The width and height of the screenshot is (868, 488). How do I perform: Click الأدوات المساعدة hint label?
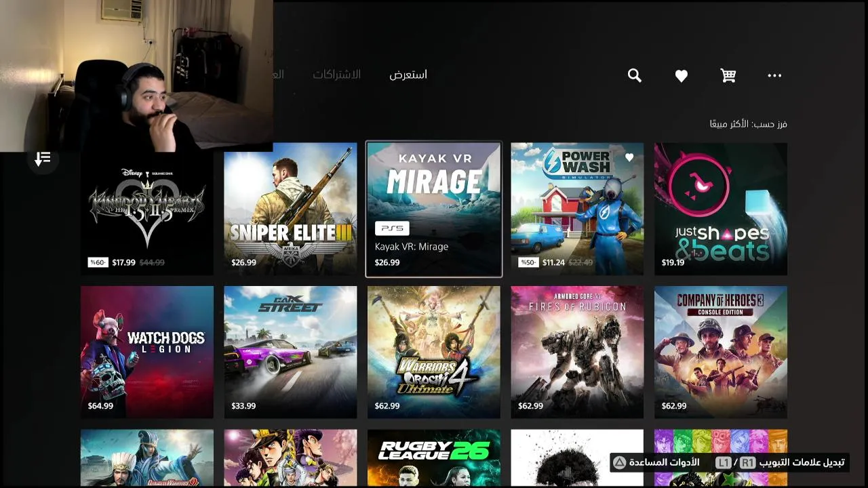(x=664, y=462)
